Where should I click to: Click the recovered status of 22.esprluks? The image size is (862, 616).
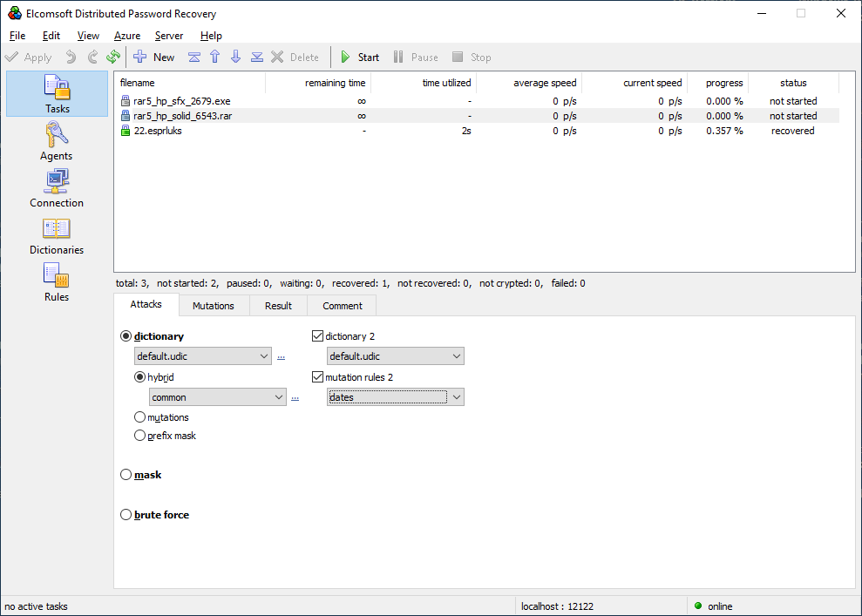793,131
